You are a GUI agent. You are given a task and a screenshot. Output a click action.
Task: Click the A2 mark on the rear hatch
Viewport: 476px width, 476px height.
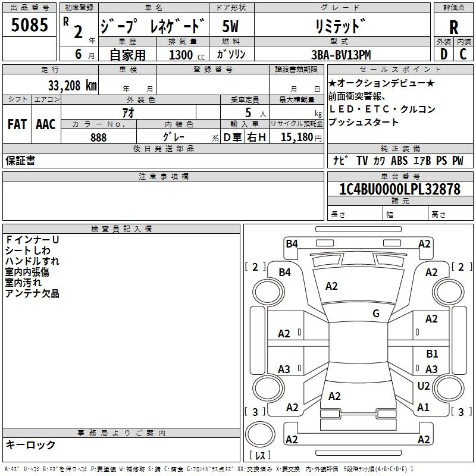pos(334,396)
